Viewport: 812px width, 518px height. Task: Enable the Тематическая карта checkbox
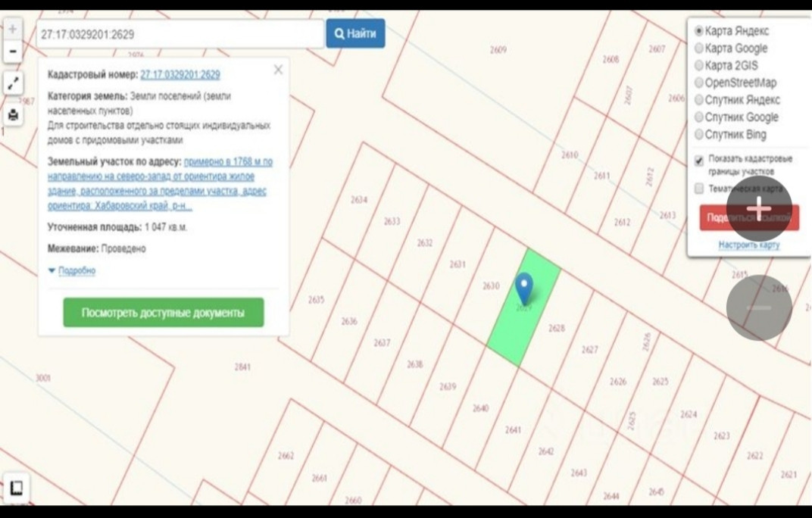tap(698, 188)
